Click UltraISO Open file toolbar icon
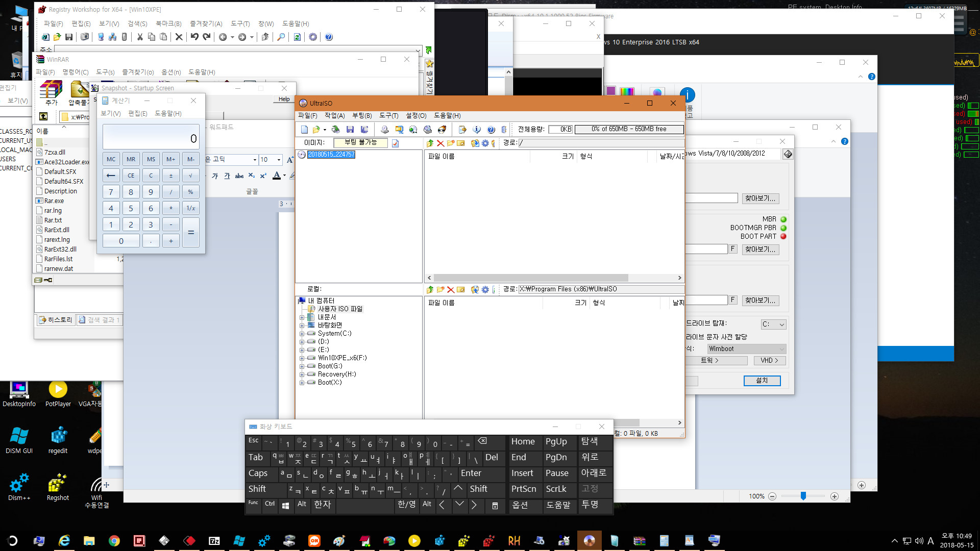Image resolution: width=980 pixels, height=551 pixels. (316, 130)
